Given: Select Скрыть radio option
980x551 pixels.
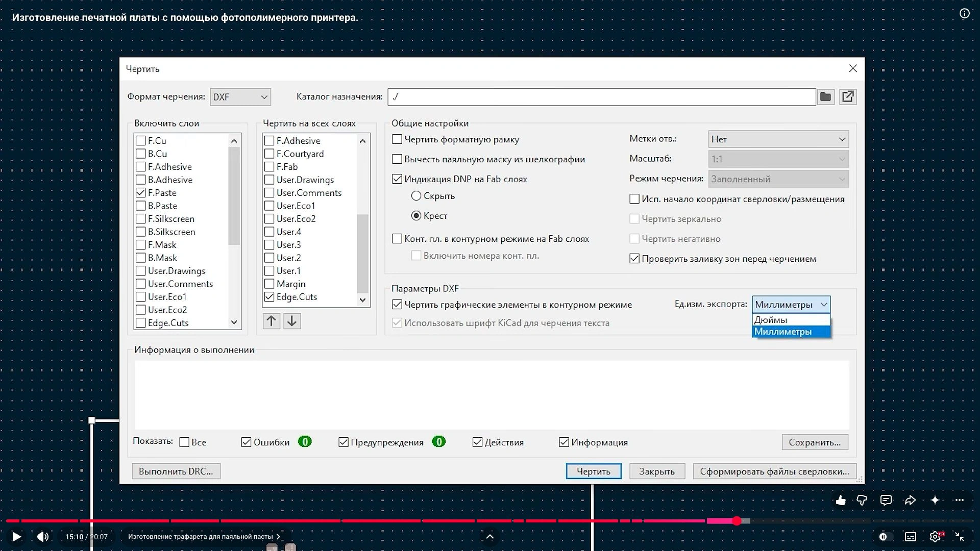Looking at the screenshot, I should 416,196.
